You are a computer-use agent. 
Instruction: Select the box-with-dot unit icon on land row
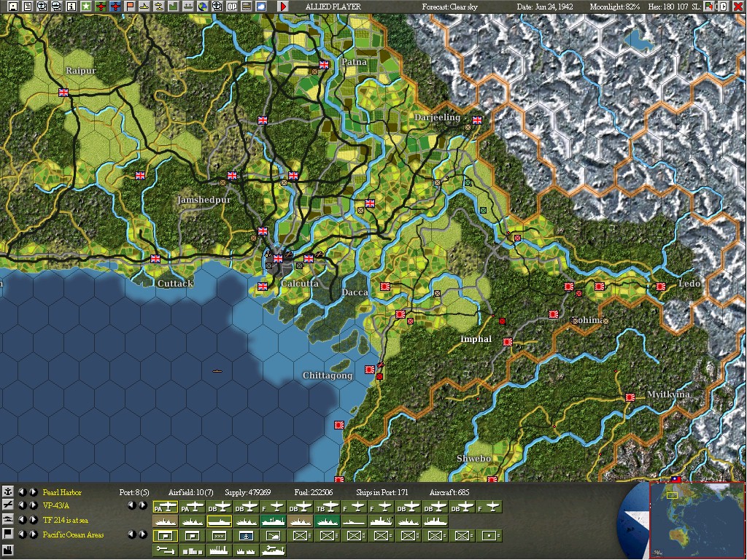pyautogui.click(x=489, y=536)
